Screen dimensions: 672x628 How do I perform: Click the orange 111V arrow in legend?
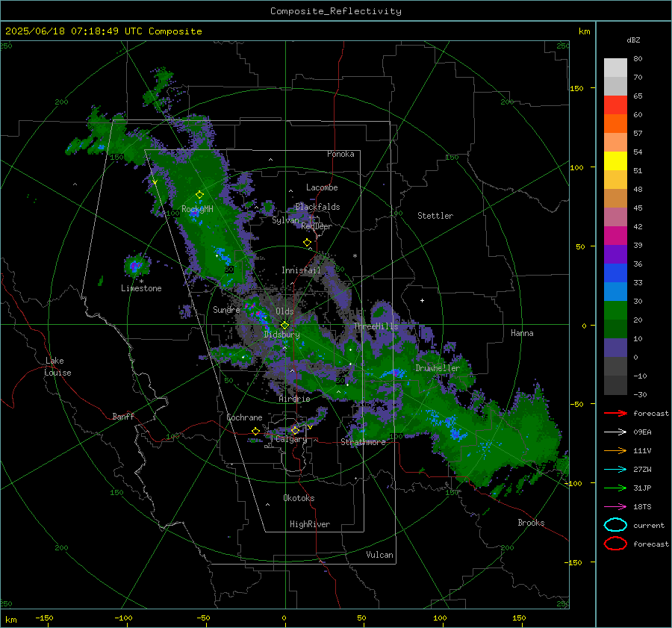[x=615, y=450]
